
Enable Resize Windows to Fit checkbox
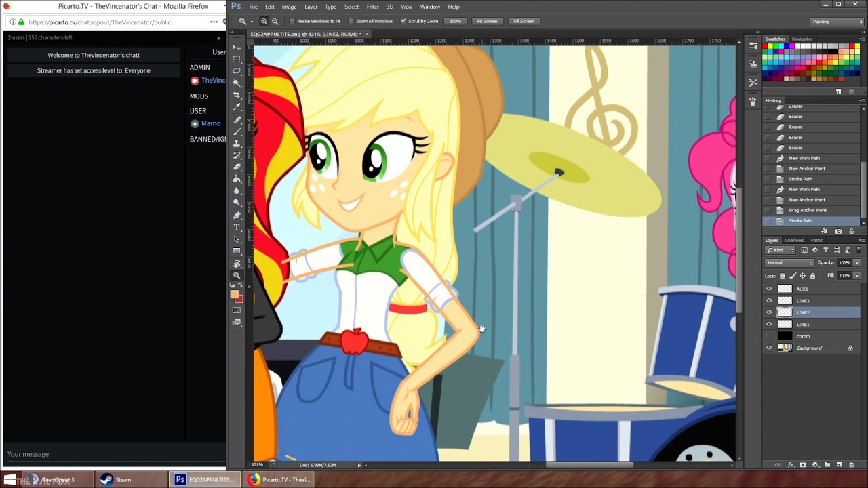[x=293, y=21]
